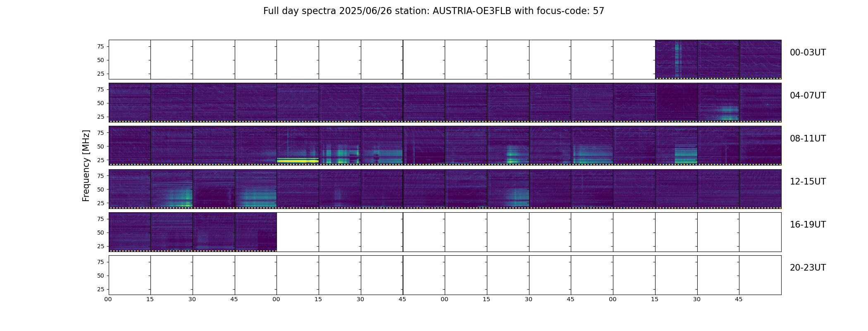The width and height of the screenshot is (868, 331).
Task: Click the green burst near end of 04-07UT row
Action: [x=728, y=113]
